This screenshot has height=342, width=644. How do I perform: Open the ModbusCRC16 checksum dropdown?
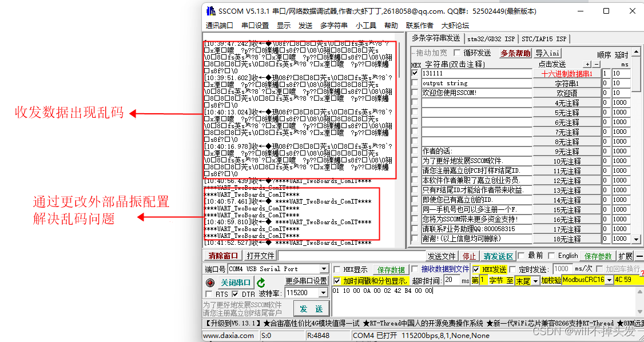pos(609,280)
